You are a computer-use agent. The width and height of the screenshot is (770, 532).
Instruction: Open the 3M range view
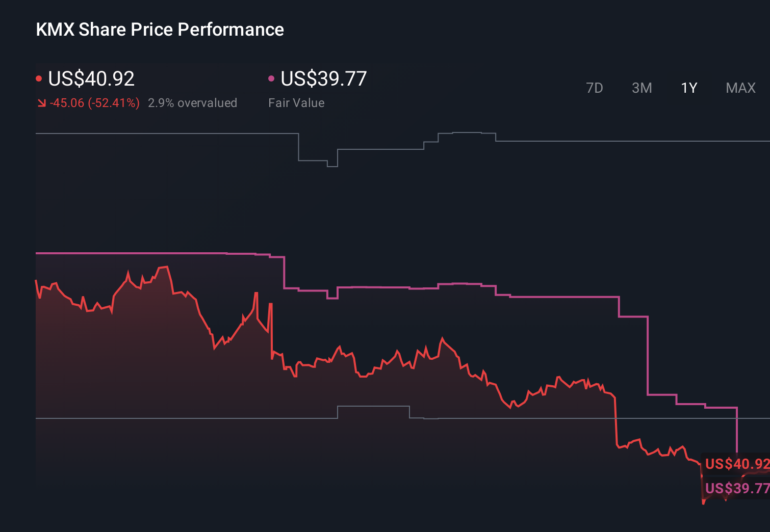click(641, 88)
